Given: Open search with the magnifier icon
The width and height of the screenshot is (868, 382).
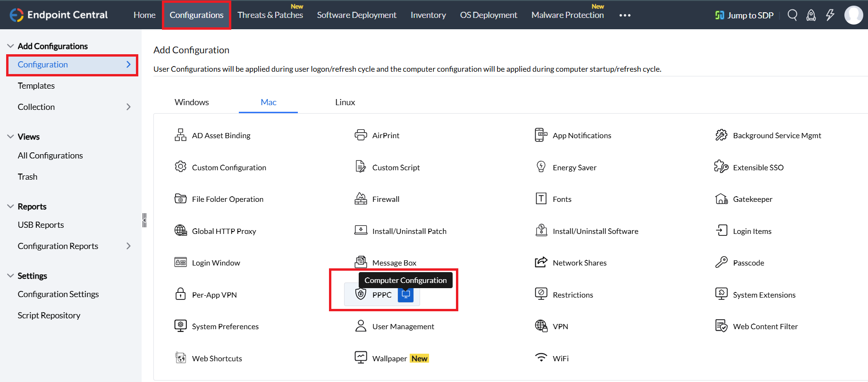Looking at the screenshot, I should pos(792,15).
